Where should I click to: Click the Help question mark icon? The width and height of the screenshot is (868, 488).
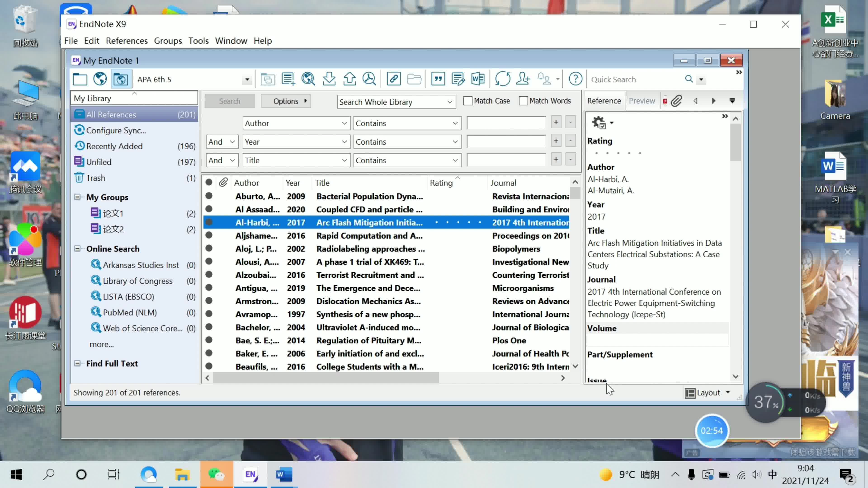pyautogui.click(x=575, y=79)
